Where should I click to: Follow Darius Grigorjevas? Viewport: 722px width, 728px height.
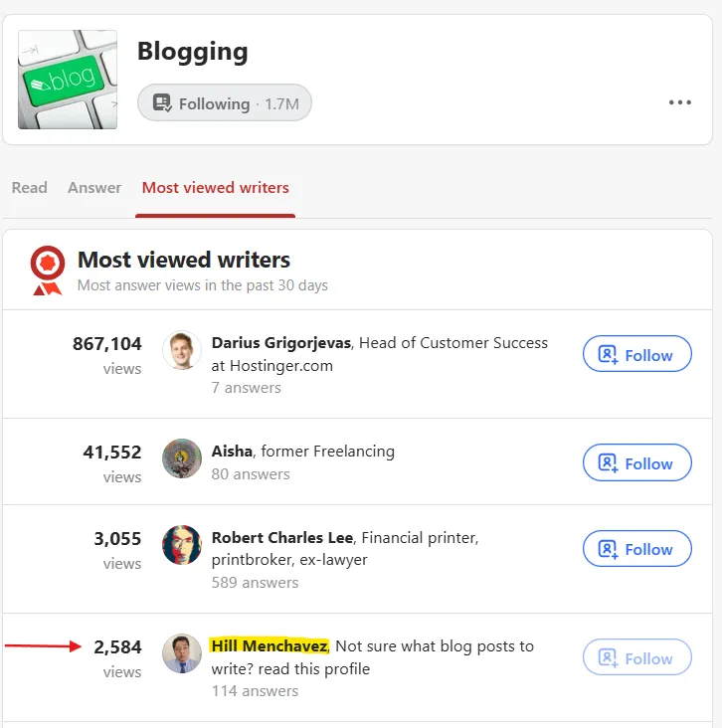[x=636, y=354]
